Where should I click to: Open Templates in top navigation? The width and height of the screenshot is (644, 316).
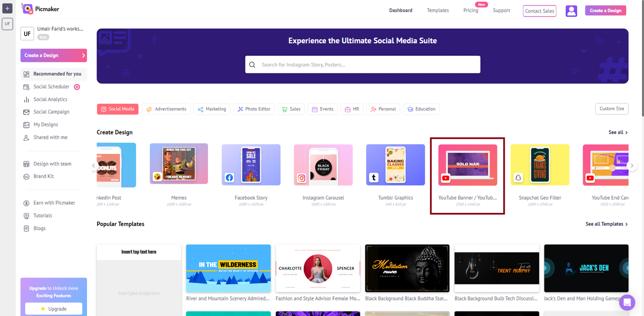pos(438,11)
